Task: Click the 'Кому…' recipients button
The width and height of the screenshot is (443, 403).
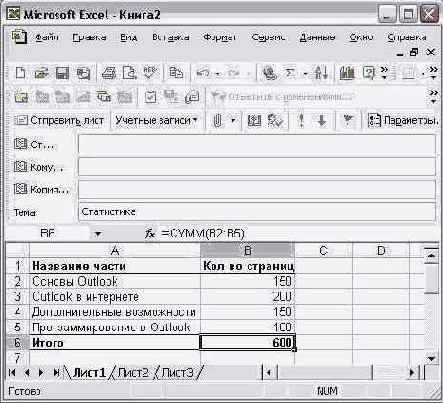Action: pyautogui.click(x=38, y=167)
